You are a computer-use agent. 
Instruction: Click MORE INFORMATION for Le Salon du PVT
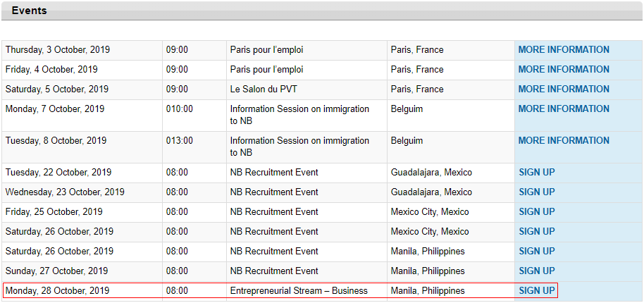point(564,89)
